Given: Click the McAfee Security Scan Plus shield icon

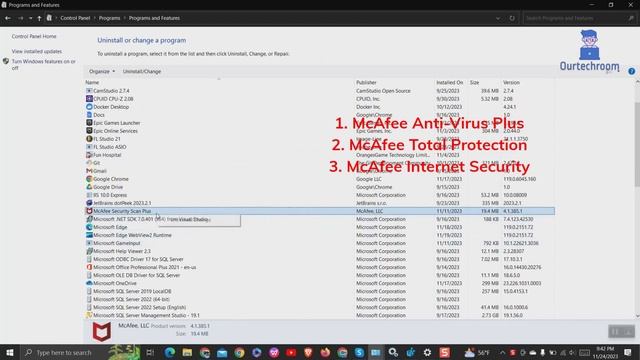Looking at the screenshot, I should point(89,211).
